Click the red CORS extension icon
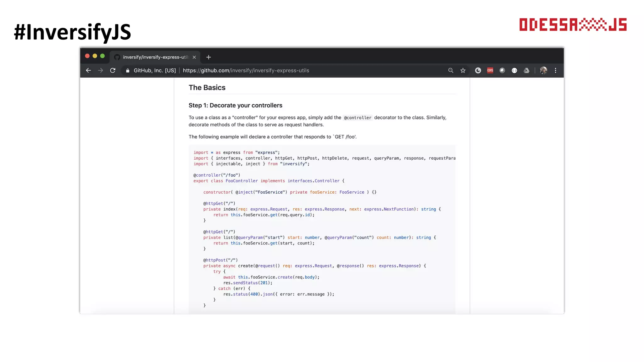Image resolution: width=644 pixels, height=362 pixels. 490,70
